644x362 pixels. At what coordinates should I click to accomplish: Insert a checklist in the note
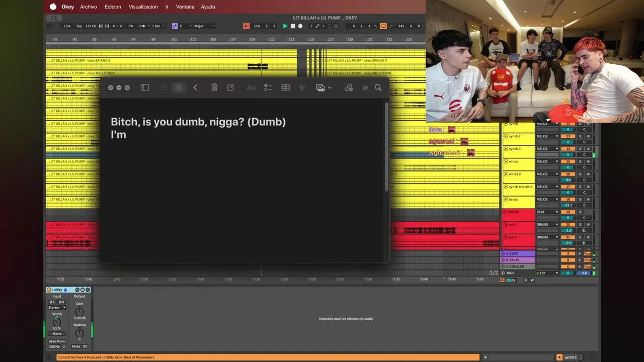268,87
